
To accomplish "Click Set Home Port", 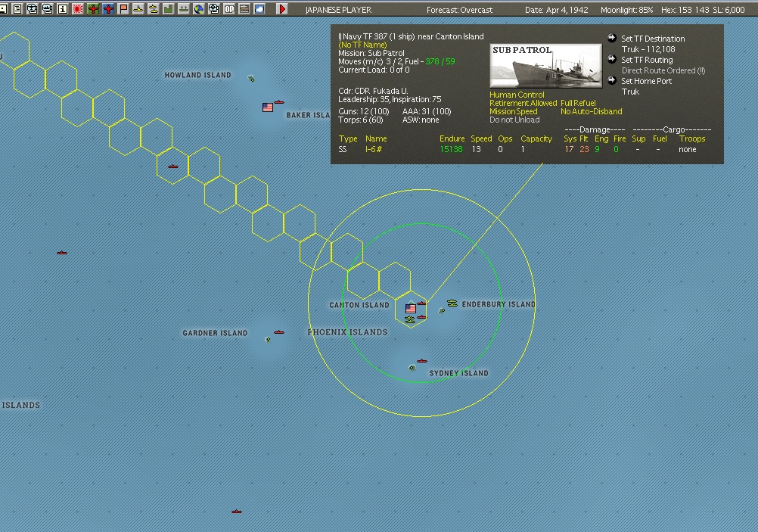I will (x=646, y=81).
